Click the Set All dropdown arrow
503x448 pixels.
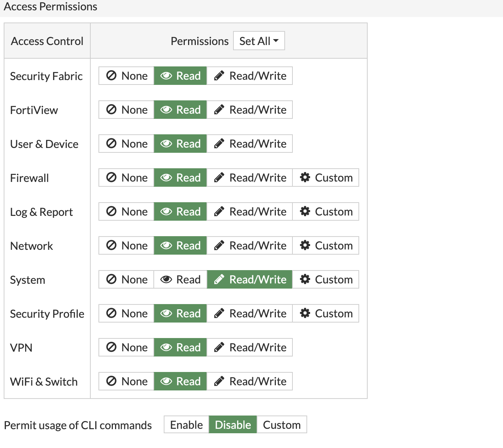point(276,41)
